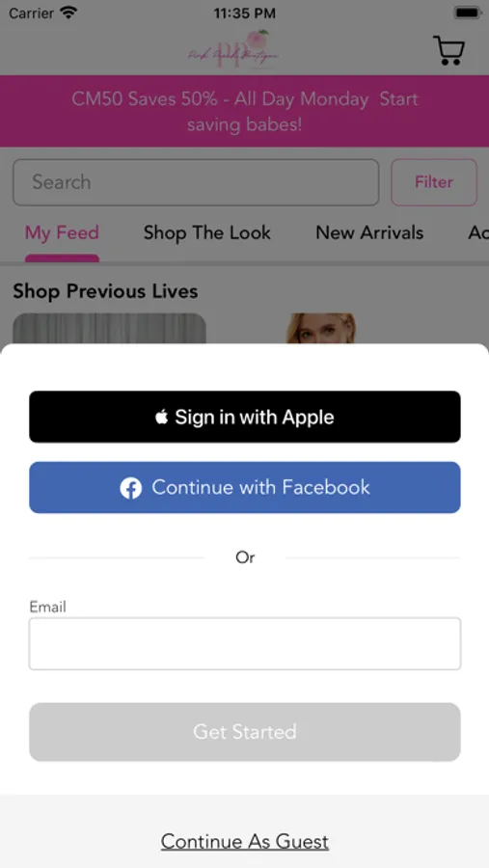The height and width of the screenshot is (868, 489).
Task: Select Continue As Guest link
Action: coord(245,841)
